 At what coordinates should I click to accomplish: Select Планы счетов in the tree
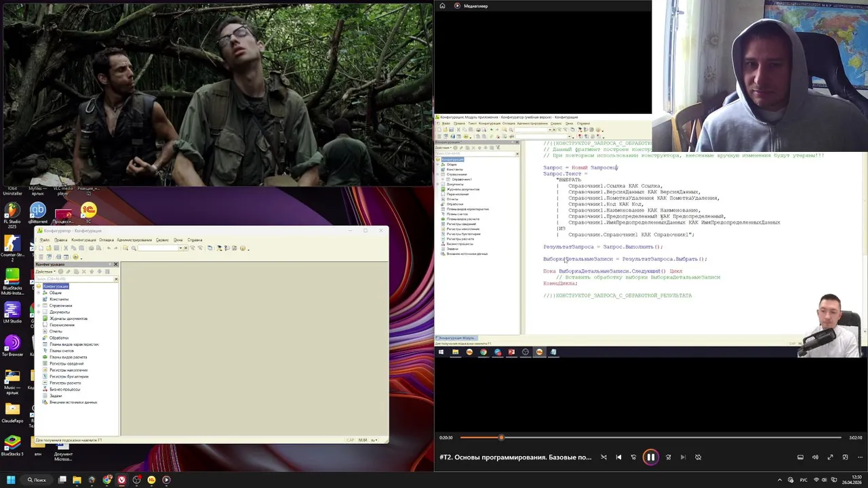point(62,350)
